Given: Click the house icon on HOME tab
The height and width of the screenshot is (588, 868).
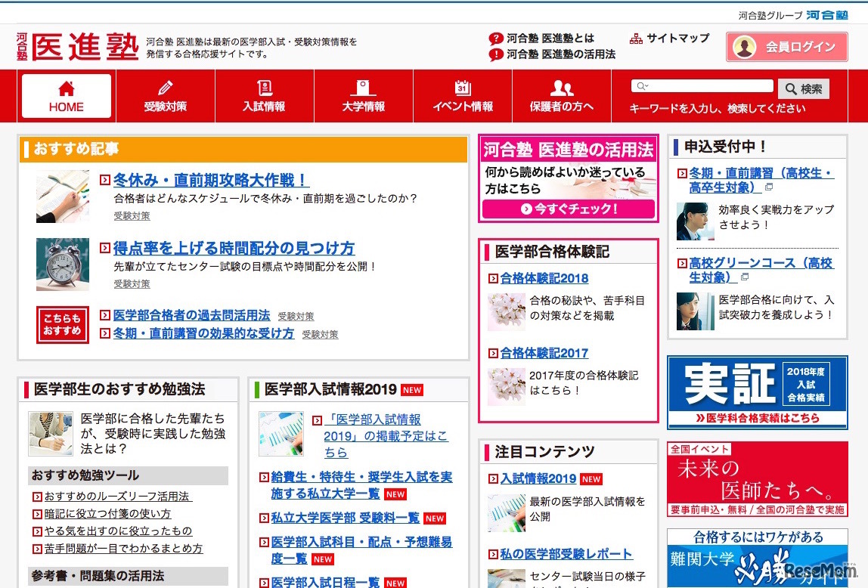Looking at the screenshot, I should pos(67,88).
